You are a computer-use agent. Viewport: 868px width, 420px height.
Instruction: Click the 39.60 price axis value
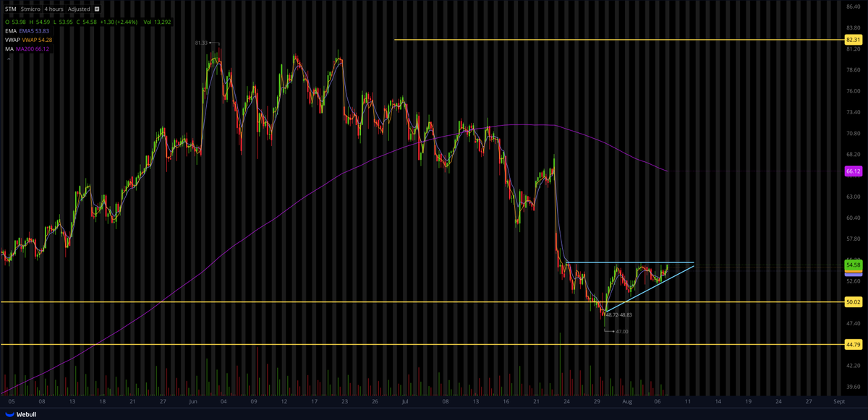[852, 387]
